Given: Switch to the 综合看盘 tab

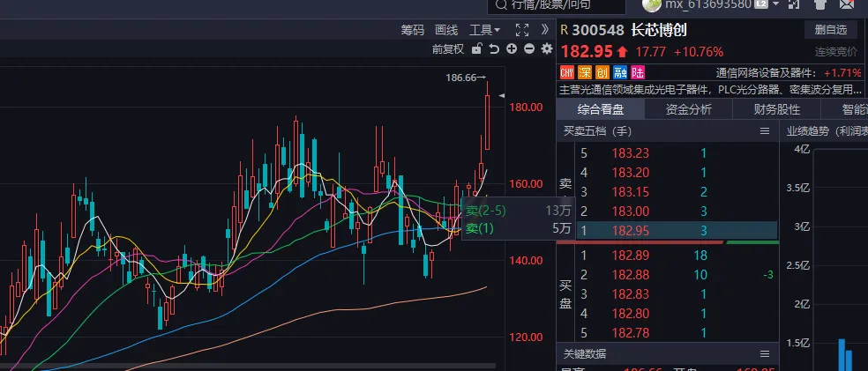Looking at the screenshot, I should click(601, 109).
